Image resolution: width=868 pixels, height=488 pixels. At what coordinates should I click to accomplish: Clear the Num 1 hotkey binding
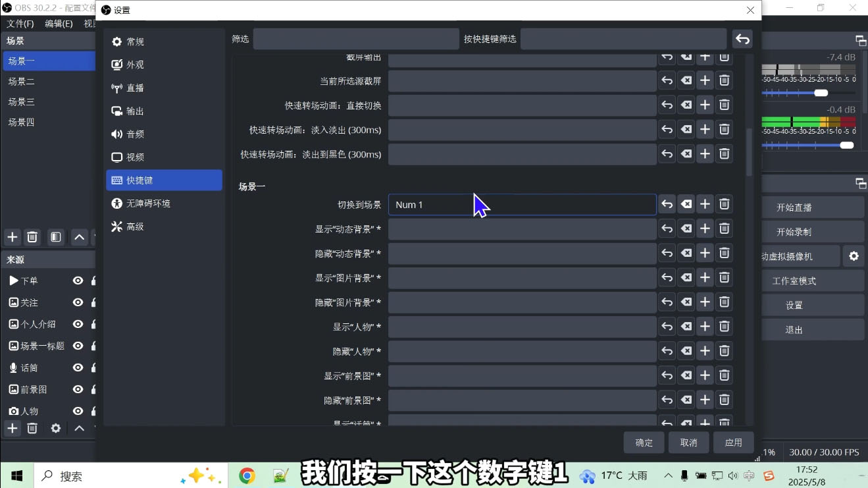tap(686, 204)
